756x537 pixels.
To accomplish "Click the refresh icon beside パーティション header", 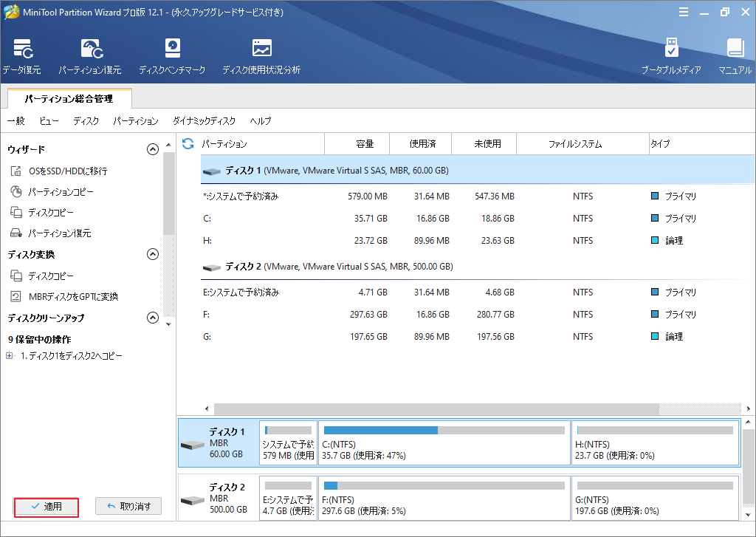I will tap(189, 143).
